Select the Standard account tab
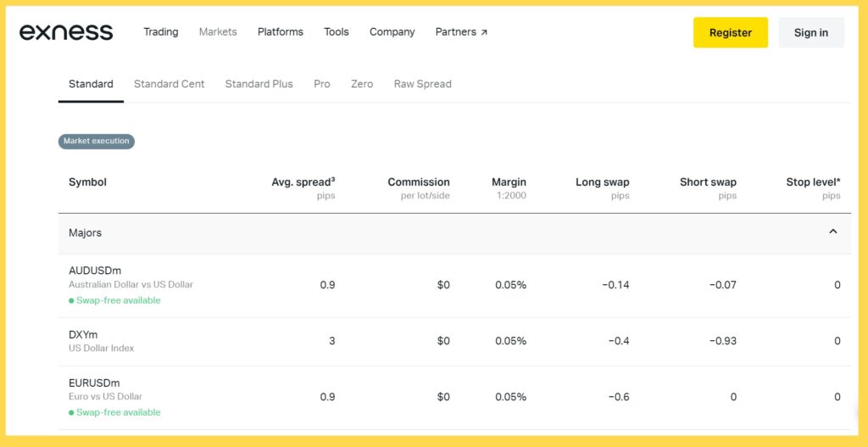Image resolution: width=868 pixels, height=447 pixels. (91, 84)
